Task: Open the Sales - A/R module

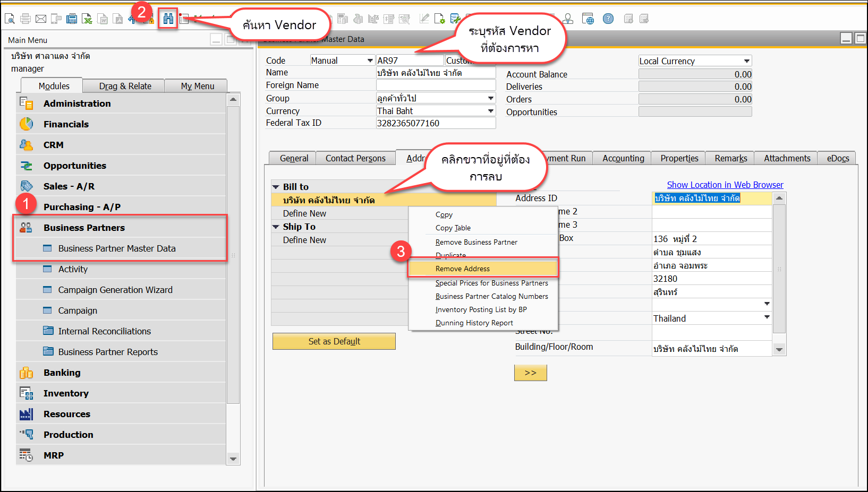Action: pos(121,186)
